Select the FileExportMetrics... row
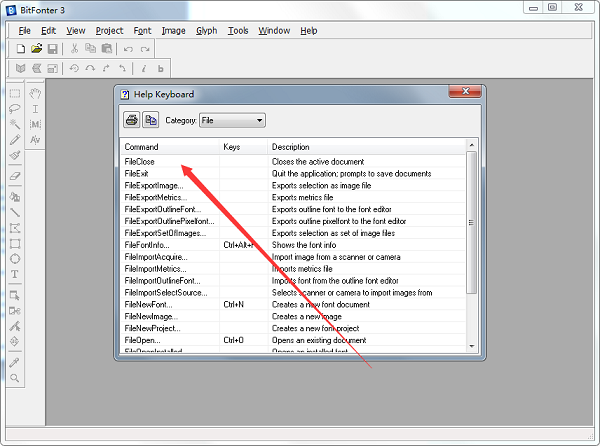Image resolution: width=600 pixels, height=446 pixels. pyautogui.click(x=293, y=197)
